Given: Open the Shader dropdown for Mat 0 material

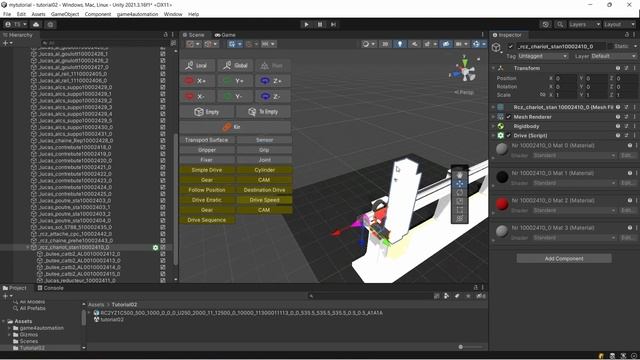Looking at the screenshot, I should (x=574, y=156).
